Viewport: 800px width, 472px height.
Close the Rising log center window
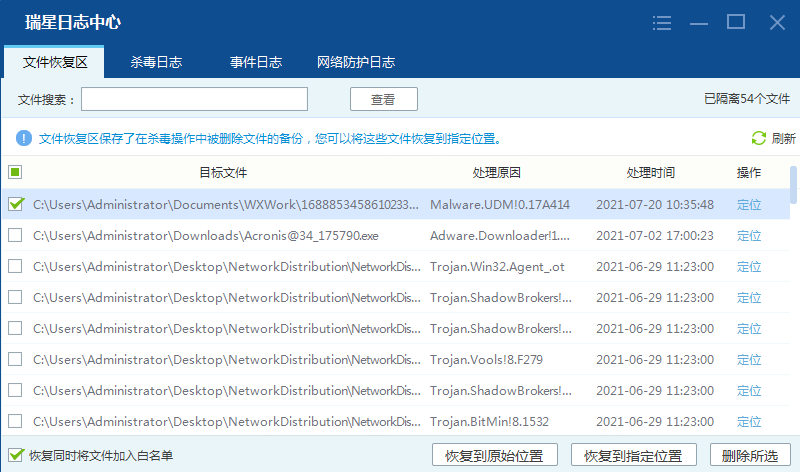777,22
